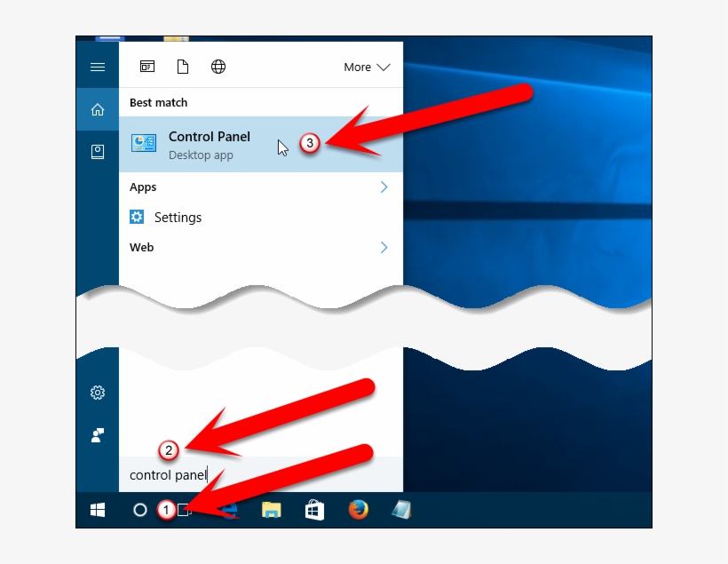Open Cortana settings gear in sidebar
The image size is (728, 564).
point(98,393)
